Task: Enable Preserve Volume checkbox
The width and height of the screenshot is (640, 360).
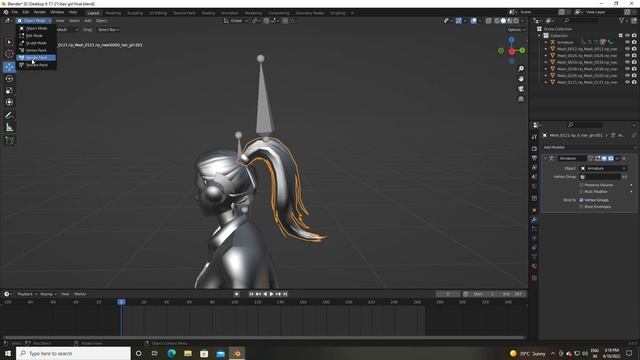Action: coord(581,185)
